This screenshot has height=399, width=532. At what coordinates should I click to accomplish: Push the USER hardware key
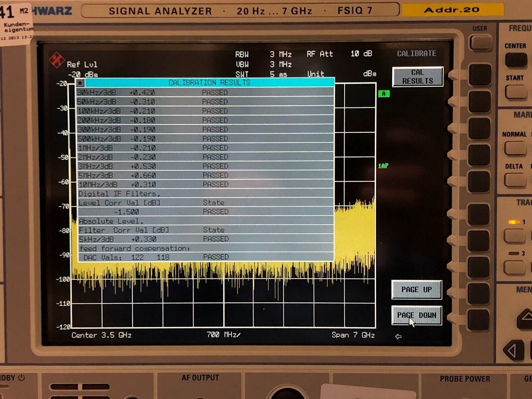coord(480,43)
